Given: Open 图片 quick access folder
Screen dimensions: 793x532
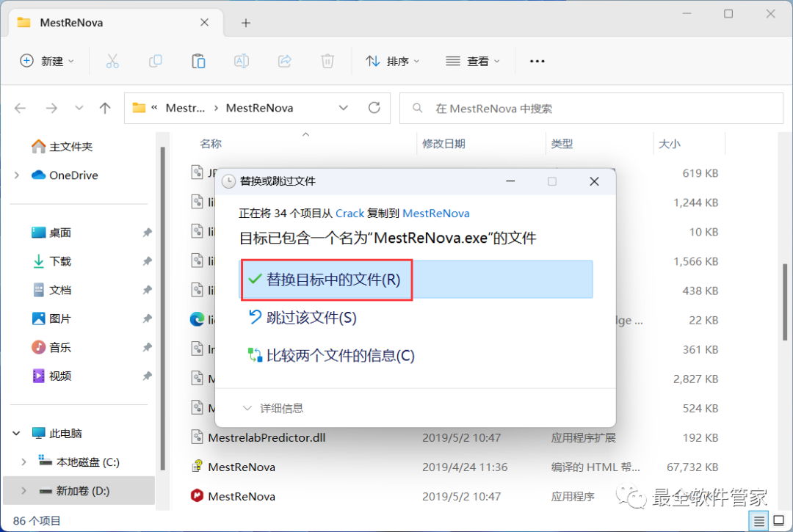Looking at the screenshot, I should point(51,318).
